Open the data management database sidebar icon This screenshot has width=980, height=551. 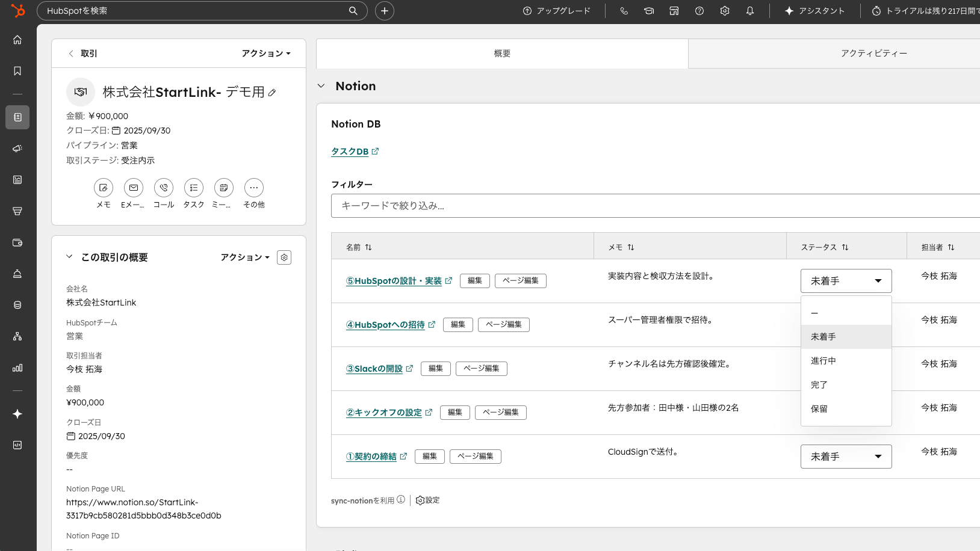pyautogui.click(x=17, y=305)
